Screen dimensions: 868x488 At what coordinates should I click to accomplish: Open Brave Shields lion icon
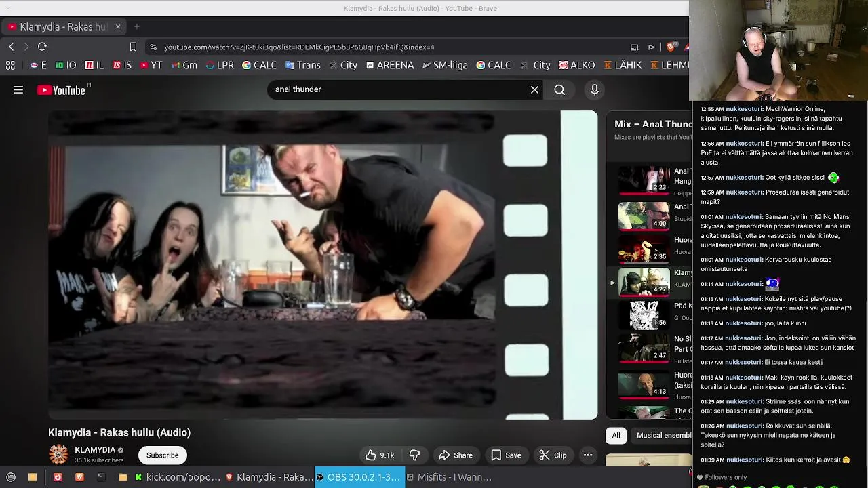tap(671, 47)
